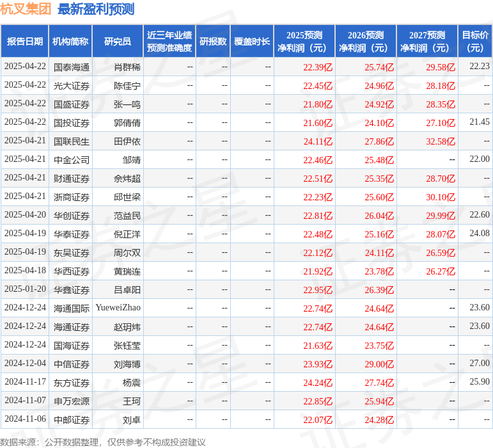Screen dimensions: 493x448
Task: Click researcher YueweiZhao
Action: coord(118,308)
